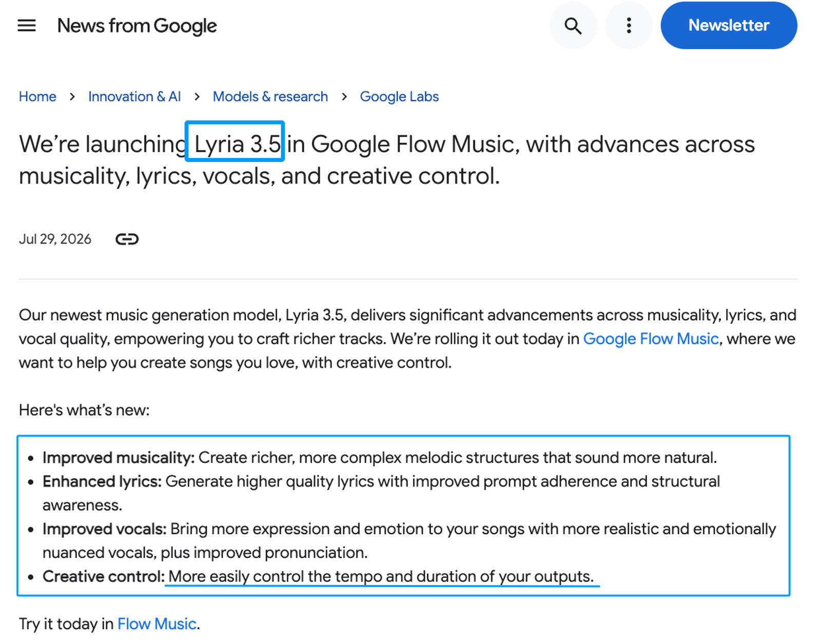
Task: Open the hamburger navigation menu
Action: click(x=27, y=26)
